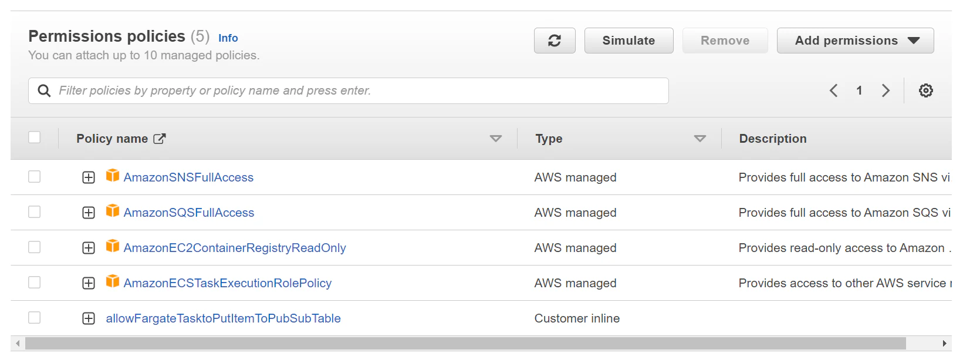Click the page number 1 indicator
The height and width of the screenshot is (356, 980).
click(859, 90)
